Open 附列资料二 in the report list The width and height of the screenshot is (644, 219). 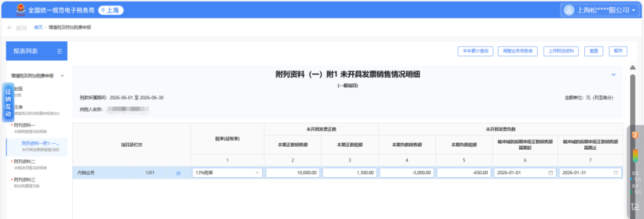point(24,162)
